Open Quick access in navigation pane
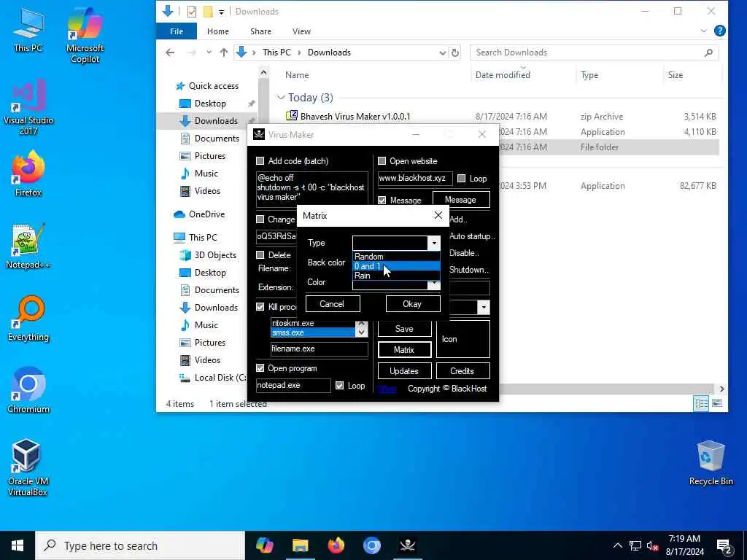 pos(214,86)
